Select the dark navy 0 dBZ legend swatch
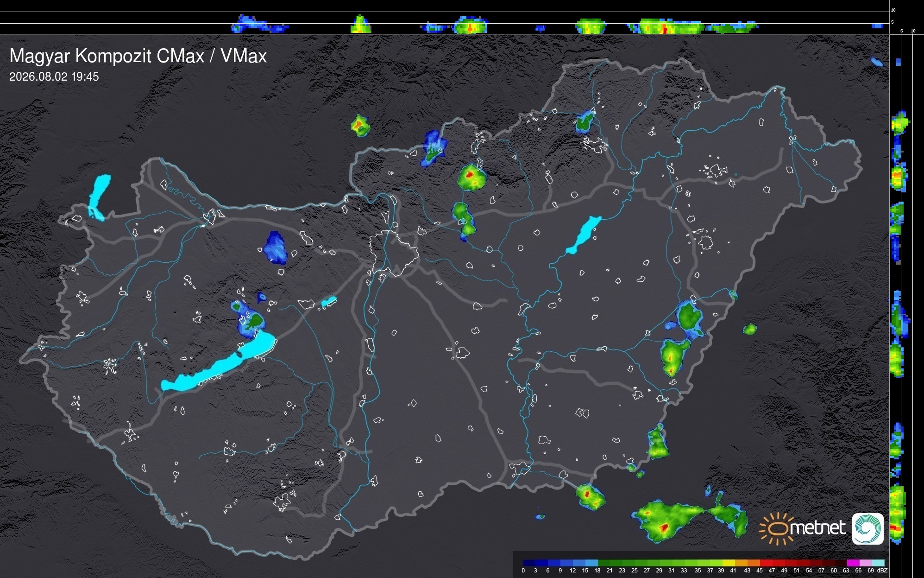The height and width of the screenshot is (578, 924). click(529, 563)
